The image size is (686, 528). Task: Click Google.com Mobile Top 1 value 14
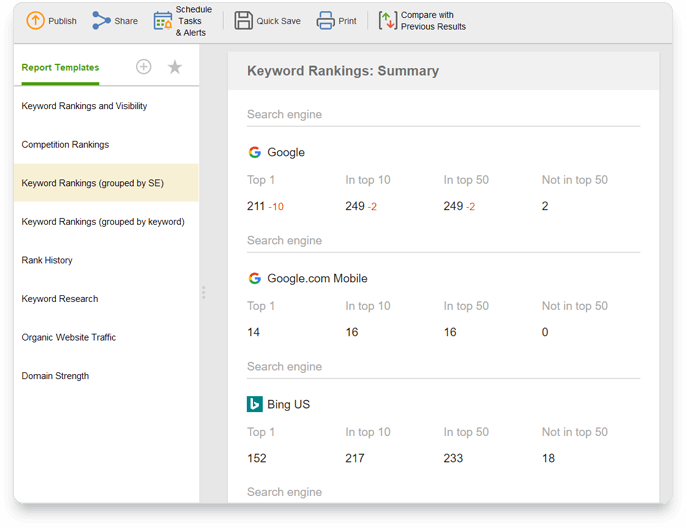point(253,332)
